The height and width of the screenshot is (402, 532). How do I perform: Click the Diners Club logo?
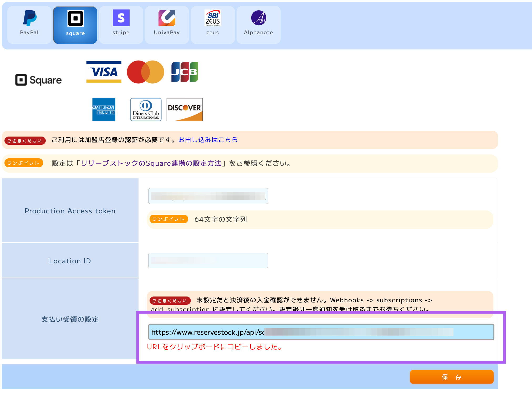pos(146,109)
